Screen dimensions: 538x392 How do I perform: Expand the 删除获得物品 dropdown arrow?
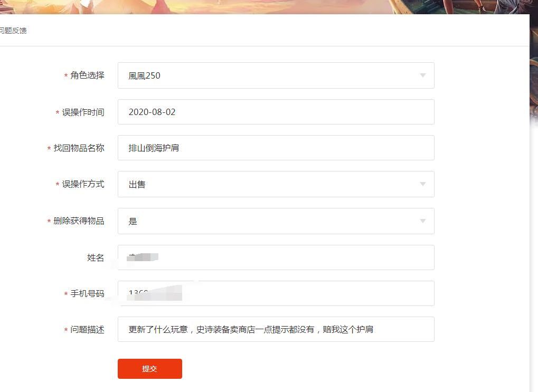tap(423, 221)
